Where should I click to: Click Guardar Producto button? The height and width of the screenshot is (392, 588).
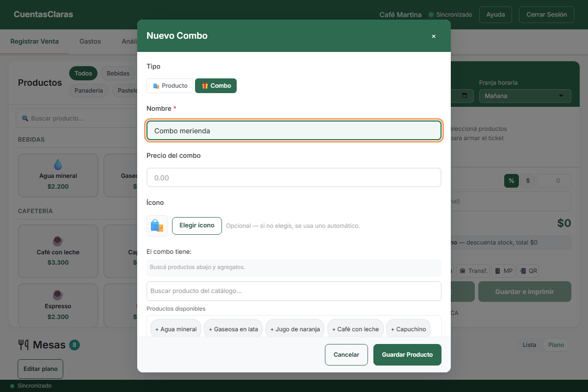tap(407, 355)
